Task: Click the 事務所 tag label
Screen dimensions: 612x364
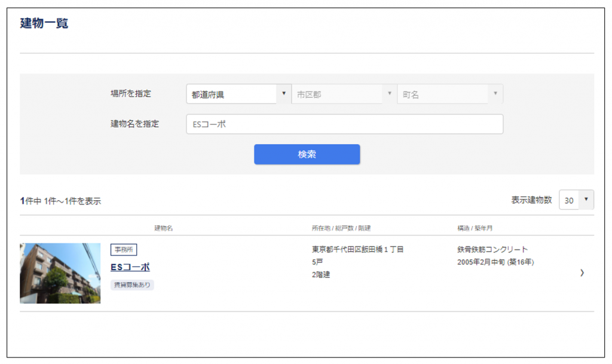Action: (124, 250)
